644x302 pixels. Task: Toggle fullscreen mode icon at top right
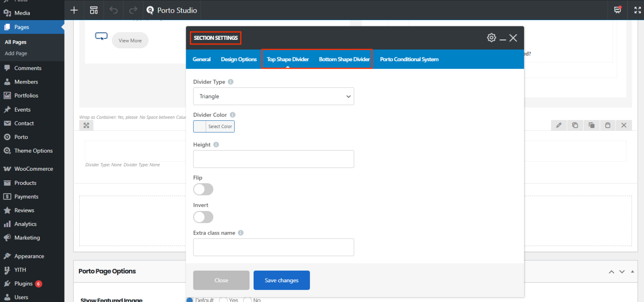tap(637, 10)
